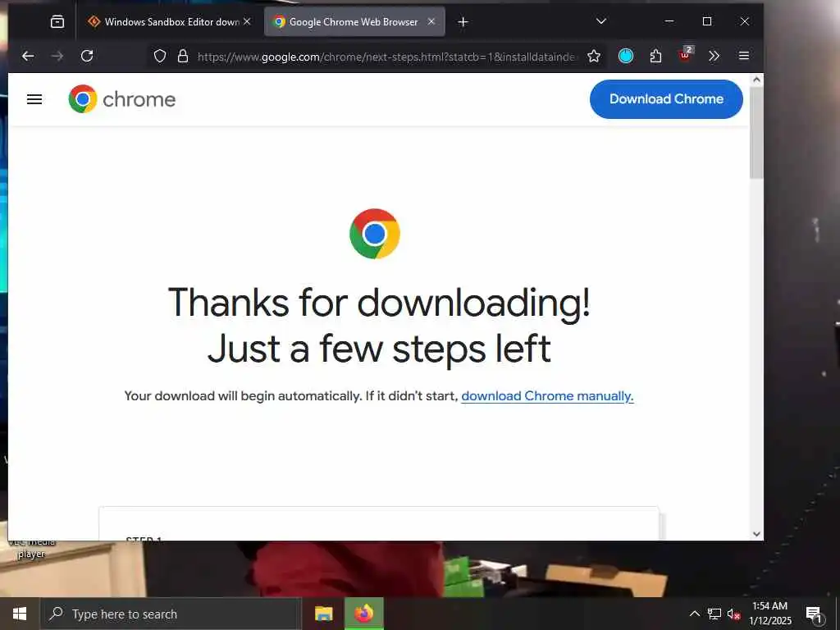The height and width of the screenshot is (630, 840).
Task: Go forward to the next page
Action: click(57, 56)
